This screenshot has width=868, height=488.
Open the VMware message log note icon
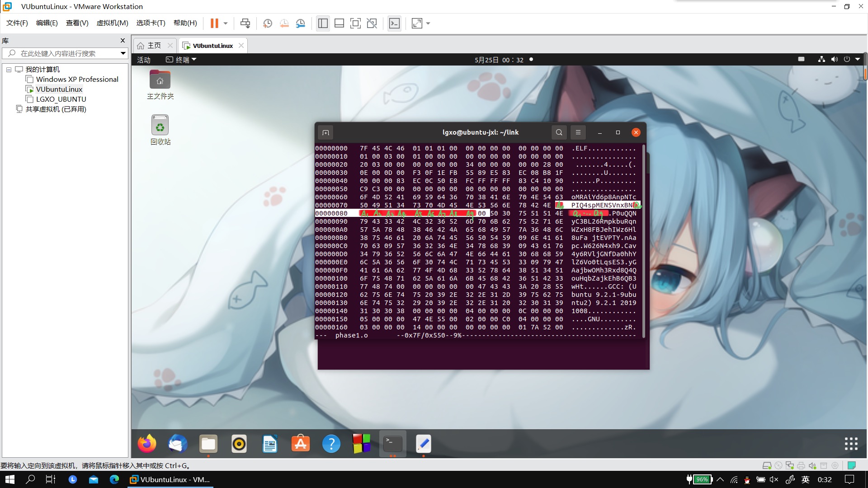(x=852, y=465)
